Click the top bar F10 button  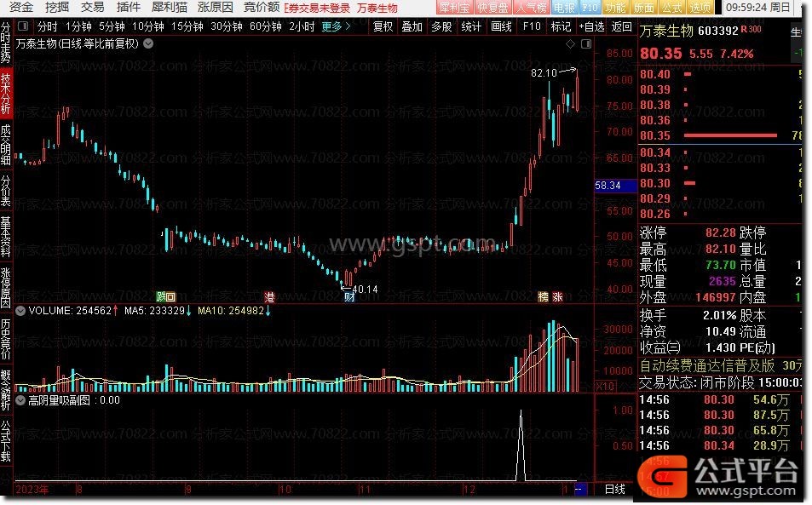[x=590, y=8]
